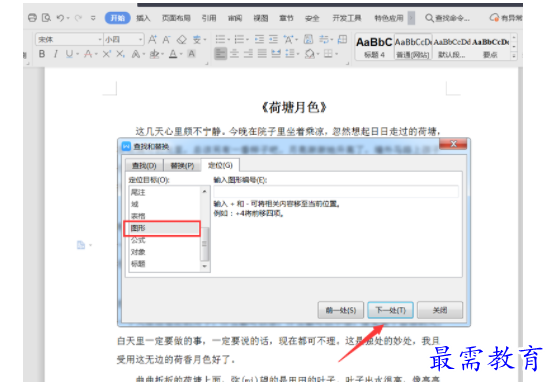
Task: Click the Undo arrow icon
Action: point(60,18)
